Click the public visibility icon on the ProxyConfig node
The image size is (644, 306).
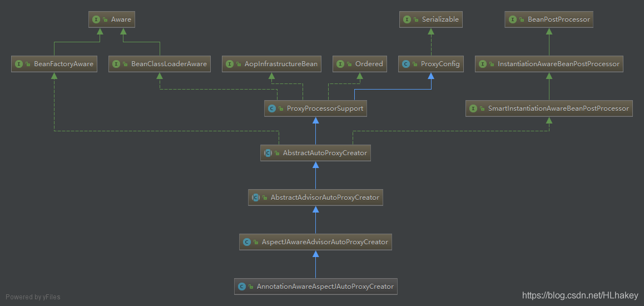pyautogui.click(x=415, y=65)
